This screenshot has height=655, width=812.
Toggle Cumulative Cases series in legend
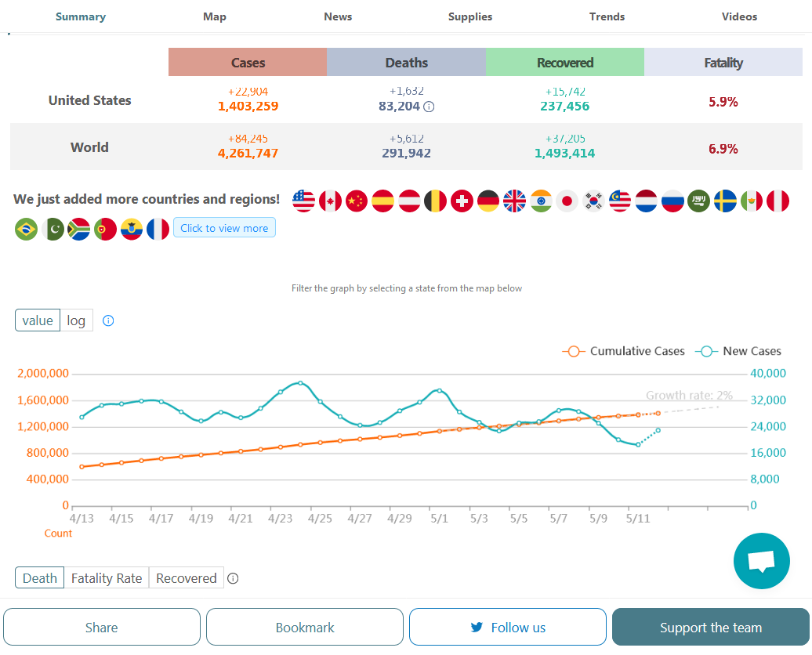[x=624, y=351]
